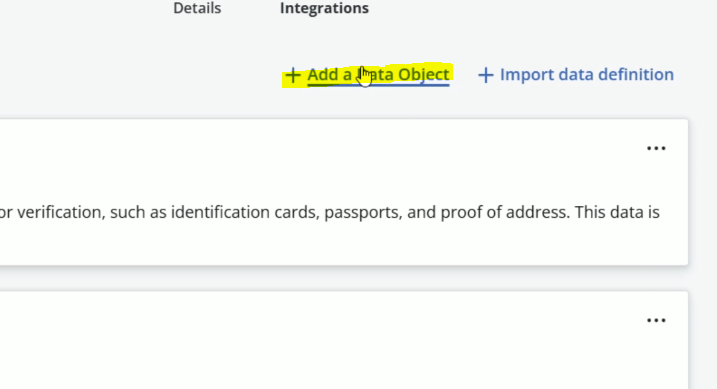Click the plus icon before Add a Data Object

point(293,75)
